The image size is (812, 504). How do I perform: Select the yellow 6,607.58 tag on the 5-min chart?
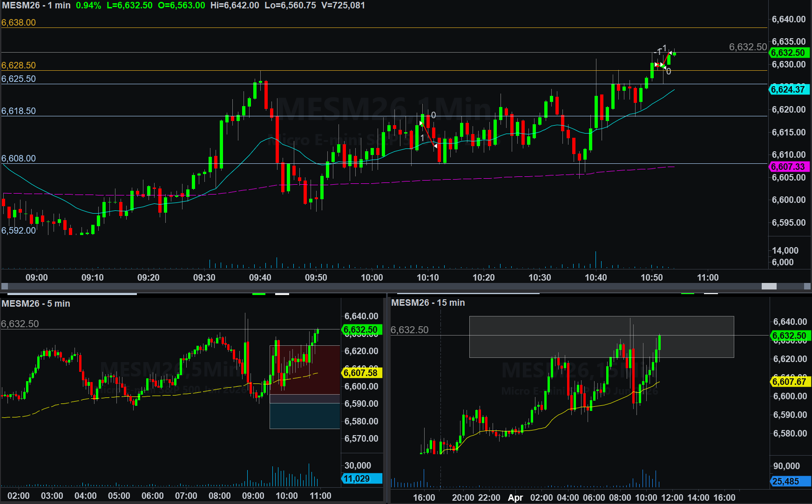point(361,373)
